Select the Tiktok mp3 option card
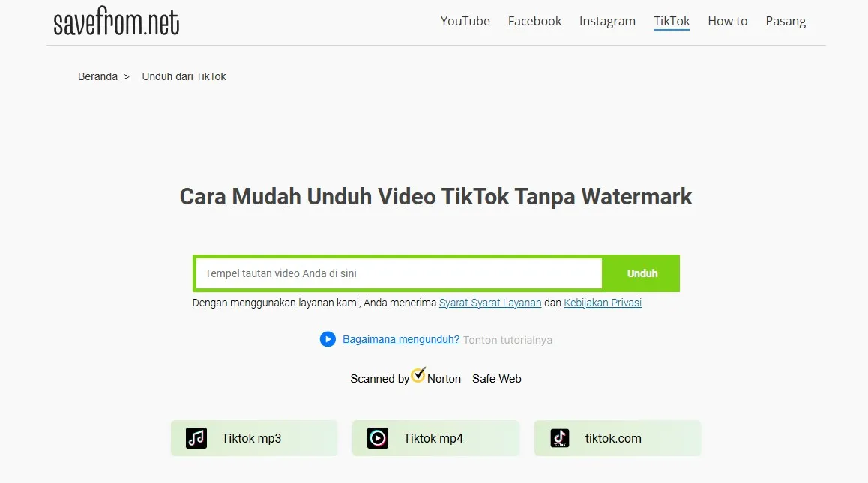The width and height of the screenshot is (868, 483). tap(253, 439)
